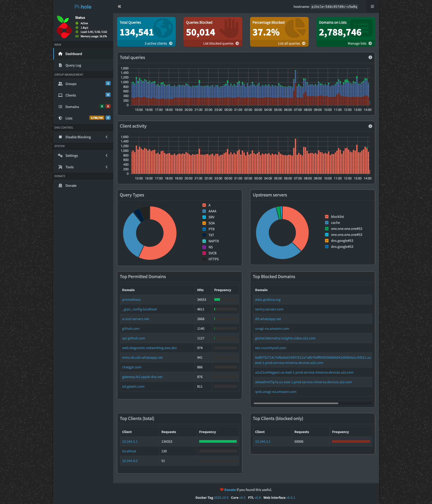Toggle the HTTPS query type checkbox
The height and width of the screenshot is (504, 432).
pyautogui.click(x=204, y=259)
